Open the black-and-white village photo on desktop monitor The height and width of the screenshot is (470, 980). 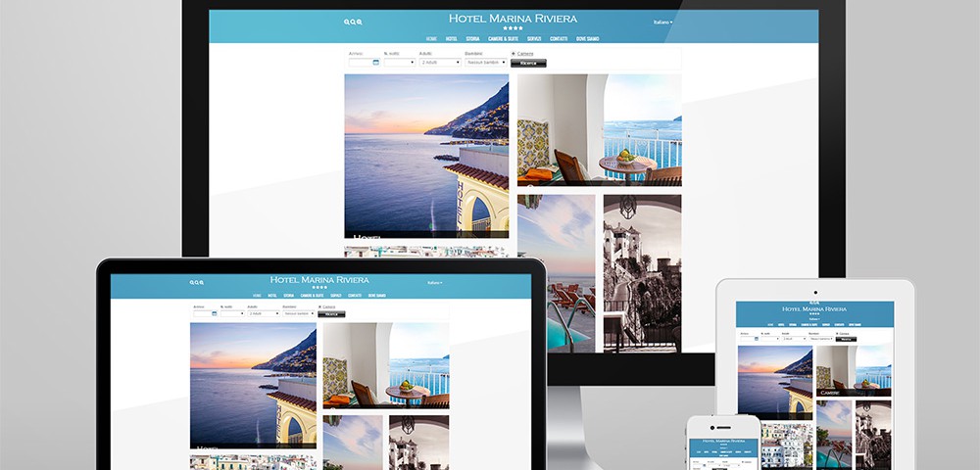tap(643, 273)
